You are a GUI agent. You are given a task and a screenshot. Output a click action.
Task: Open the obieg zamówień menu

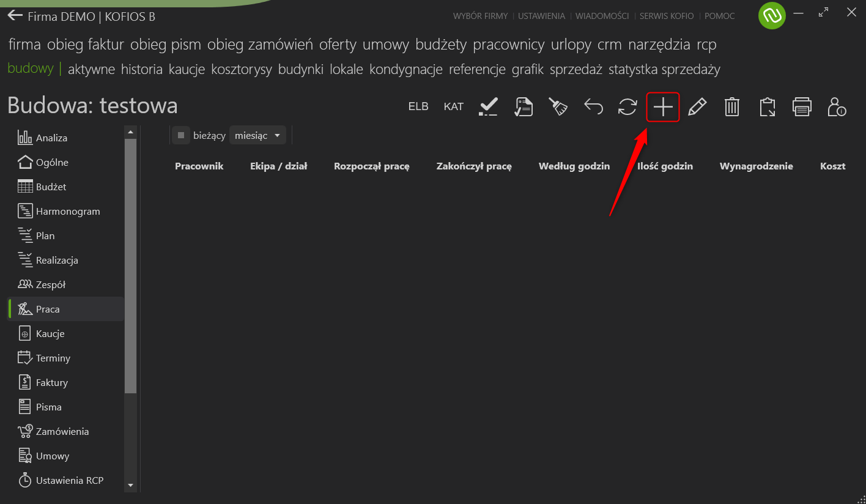[x=260, y=45]
